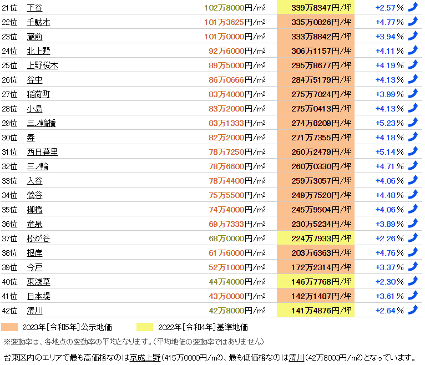Click the 339万8347円/坪 price cell
The width and height of the screenshot is (425, 365).
click(x=316, y=7)
